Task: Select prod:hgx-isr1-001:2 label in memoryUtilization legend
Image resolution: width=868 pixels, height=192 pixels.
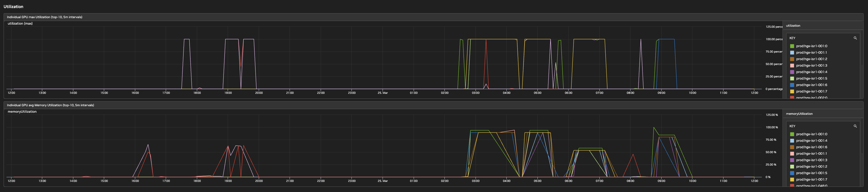Action: pyautogui.click(x=811, y=166)
